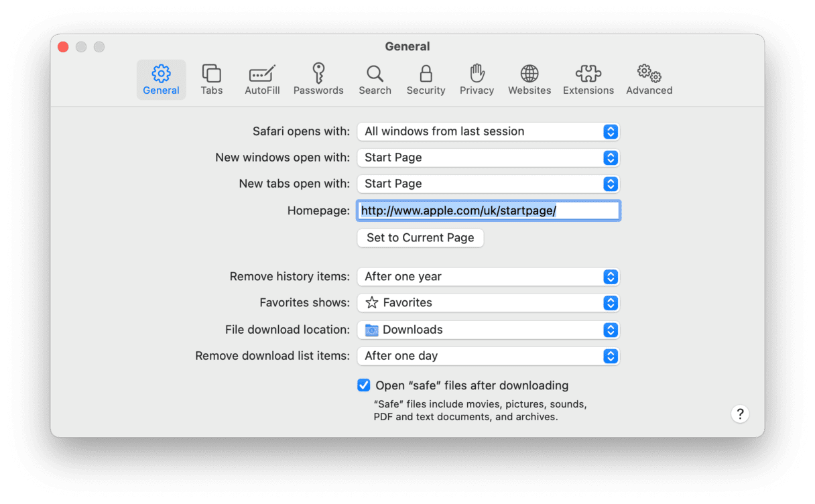
Task: Click the Remove download list items: label
Action: click(272, 356)
